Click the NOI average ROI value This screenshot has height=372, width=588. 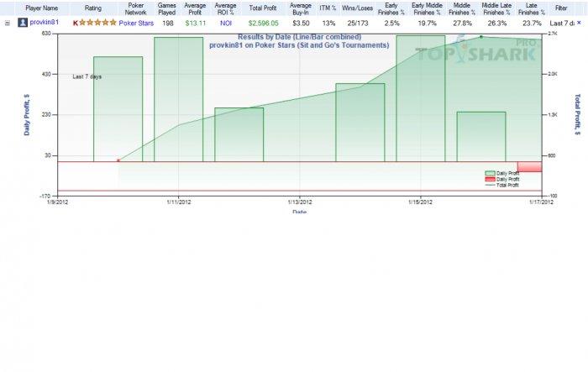click(226, 24)
